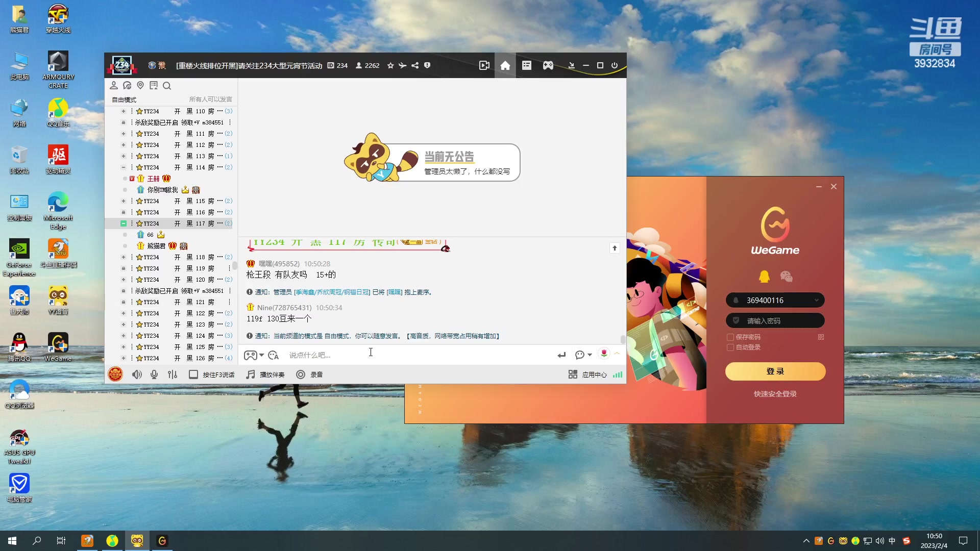980x551 pixels.
Task: Choose WeChat login icon in WeGame
Action: tap(787, 277)
